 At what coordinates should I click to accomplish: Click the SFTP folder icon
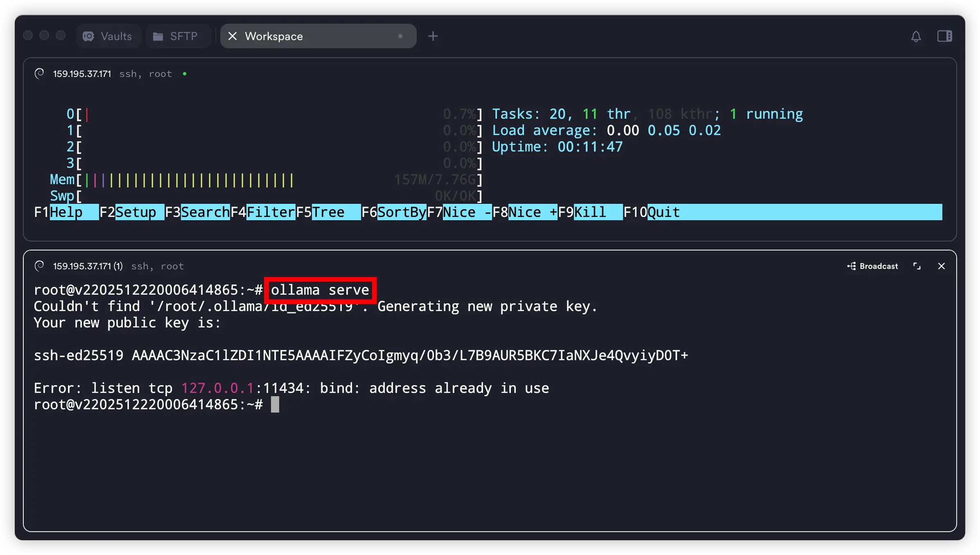pos(158,36)
